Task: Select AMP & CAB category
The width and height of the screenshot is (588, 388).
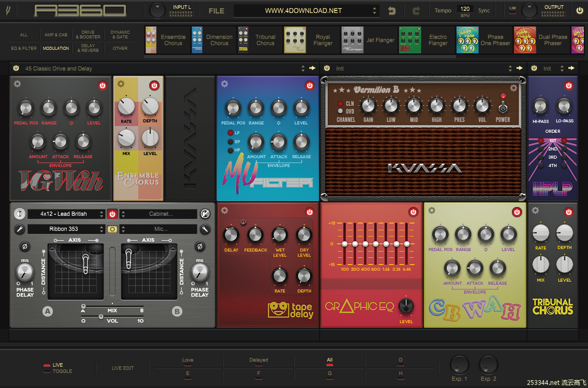Action: coord(56,35)
